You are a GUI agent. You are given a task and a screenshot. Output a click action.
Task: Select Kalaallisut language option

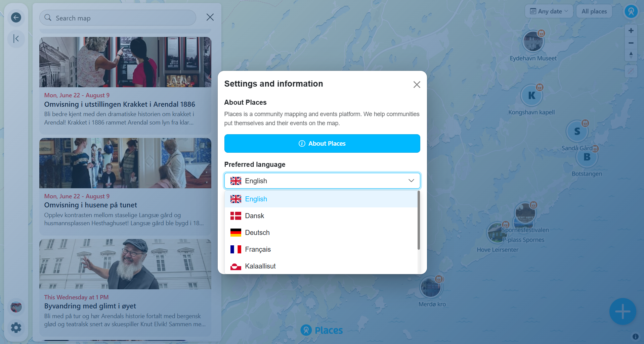[x=321, y=266]
